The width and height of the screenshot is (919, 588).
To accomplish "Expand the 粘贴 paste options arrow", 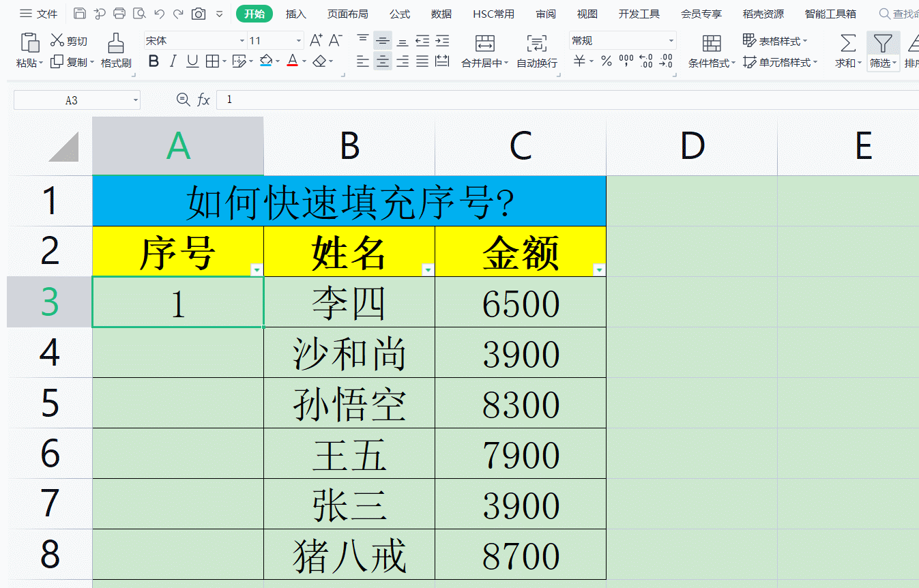I will coord(41,63).
